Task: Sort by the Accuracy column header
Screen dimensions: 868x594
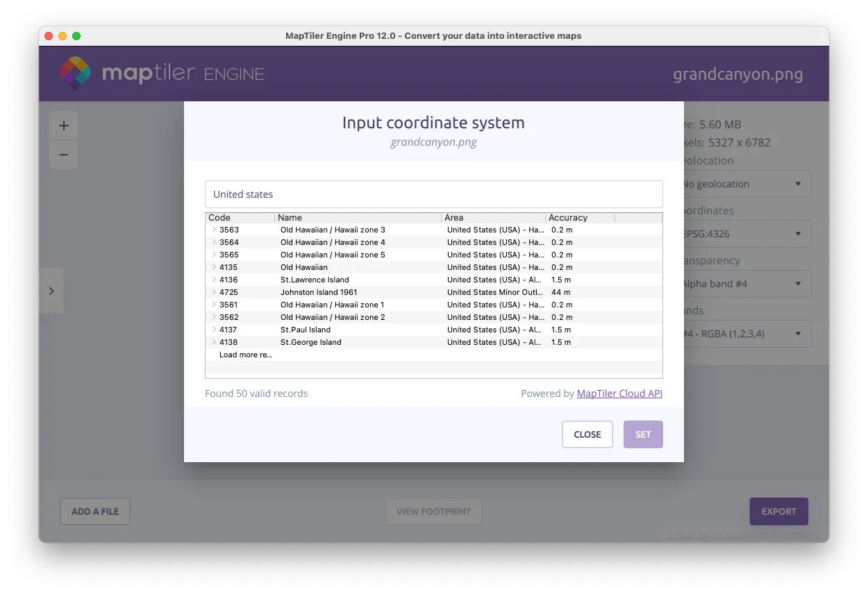Action: click(581, 218)
